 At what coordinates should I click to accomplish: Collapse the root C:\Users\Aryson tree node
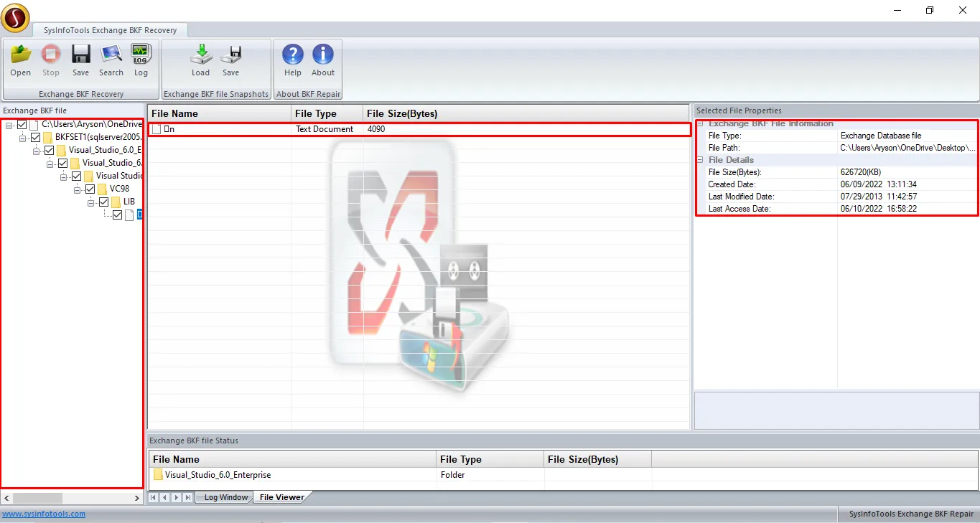click(9, 126)
